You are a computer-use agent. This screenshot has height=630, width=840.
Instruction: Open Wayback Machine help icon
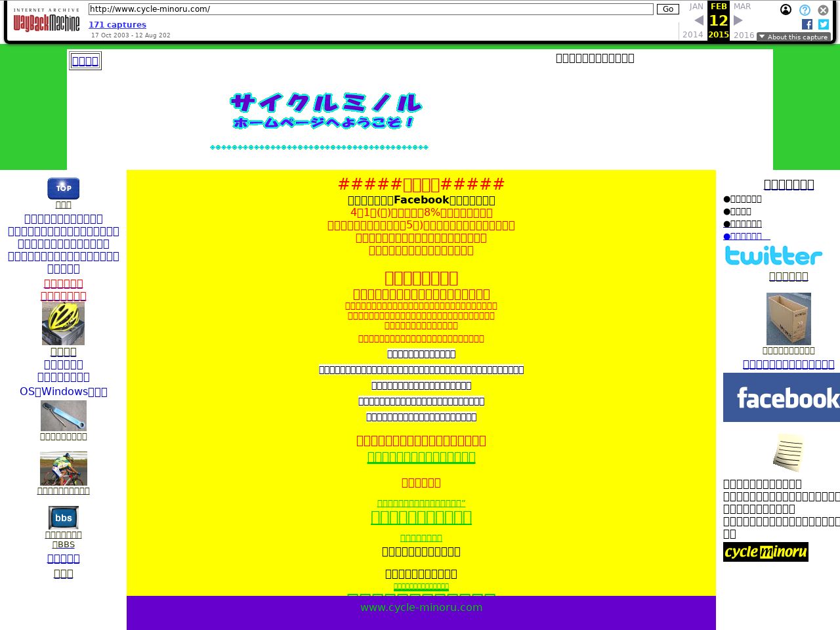tap(805, 10)
